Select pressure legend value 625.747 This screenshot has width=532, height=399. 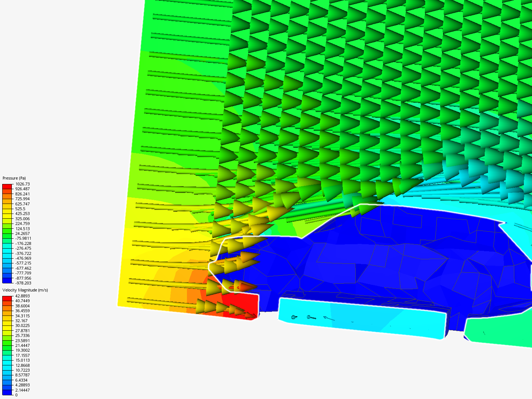point(23,204)
